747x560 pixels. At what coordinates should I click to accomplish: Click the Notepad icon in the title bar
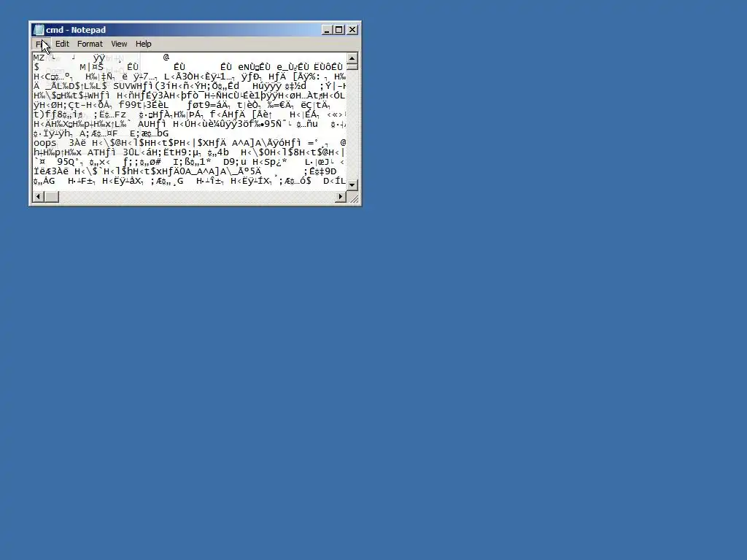(x=39, y=30)
